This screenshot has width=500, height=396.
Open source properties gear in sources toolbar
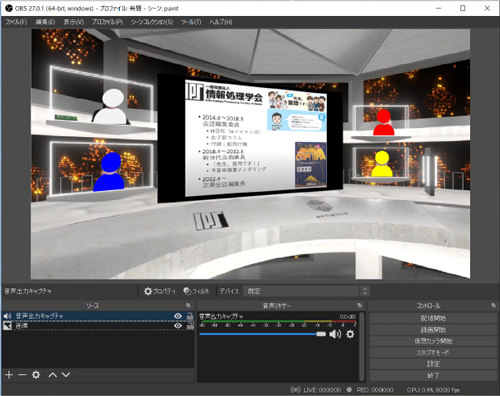tap(36, 375)
